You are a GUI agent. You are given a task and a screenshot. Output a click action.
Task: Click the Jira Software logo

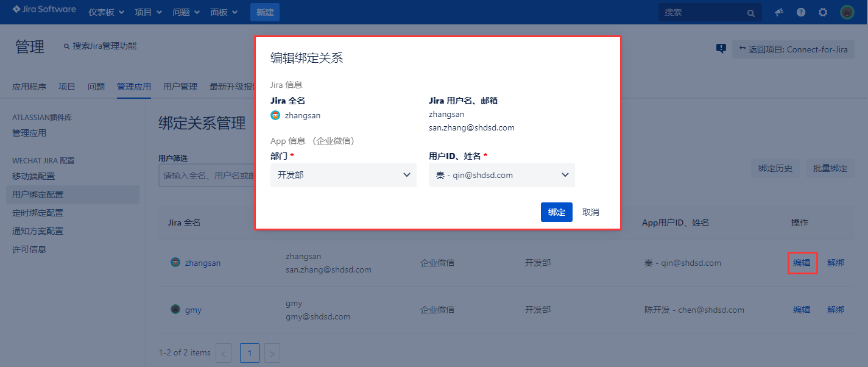click(44, 10)
